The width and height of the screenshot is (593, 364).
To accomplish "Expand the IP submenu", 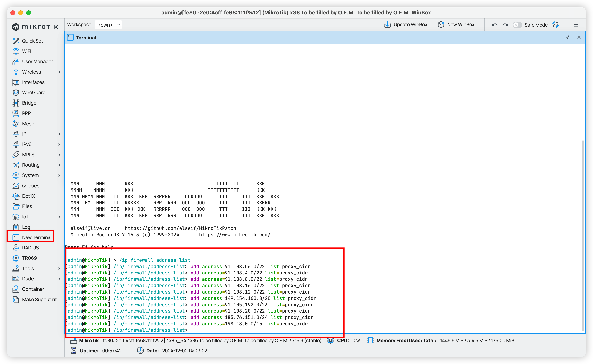I will pyautogui.click(x=59, y=134).
